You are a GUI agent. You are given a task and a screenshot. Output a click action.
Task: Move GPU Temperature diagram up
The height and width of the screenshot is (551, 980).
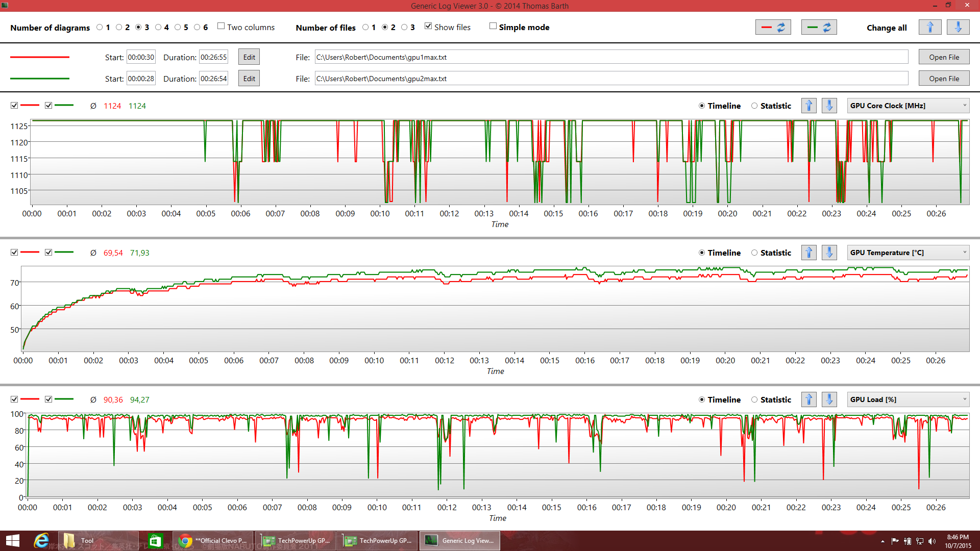click(809, 253)
